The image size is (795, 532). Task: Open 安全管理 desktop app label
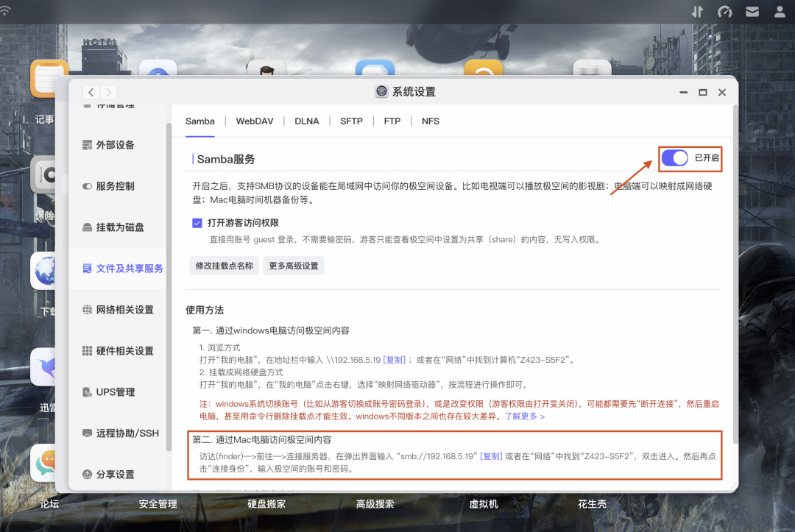[158, 504]
